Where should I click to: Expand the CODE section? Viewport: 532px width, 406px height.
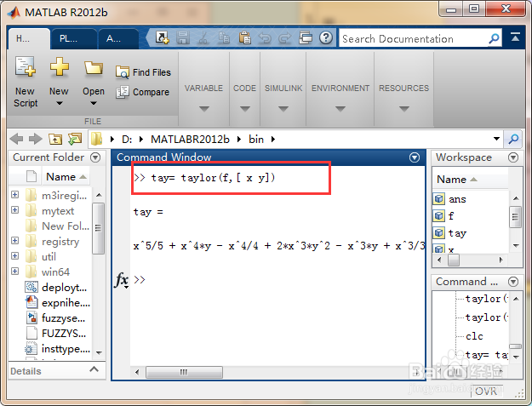pos(244,109)
